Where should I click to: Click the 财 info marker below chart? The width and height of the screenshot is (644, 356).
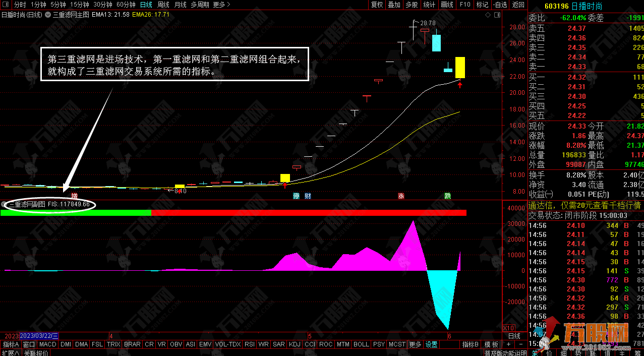point(307,196)
